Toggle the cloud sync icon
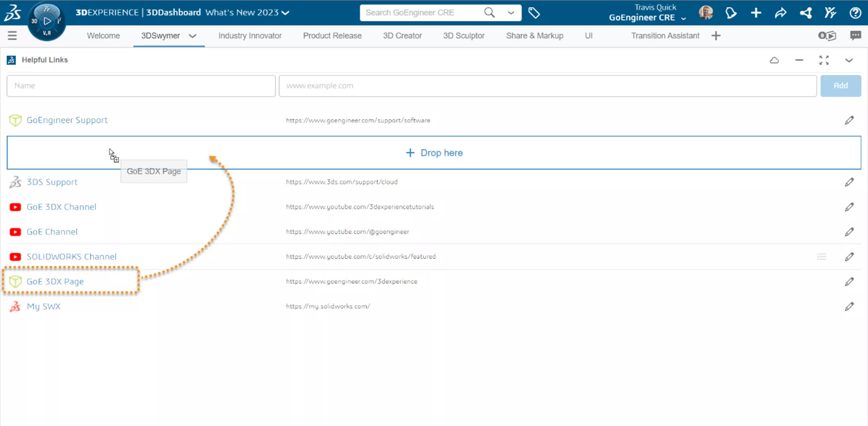The width and height of the screenshot is (868, 426). coord(775,60)
